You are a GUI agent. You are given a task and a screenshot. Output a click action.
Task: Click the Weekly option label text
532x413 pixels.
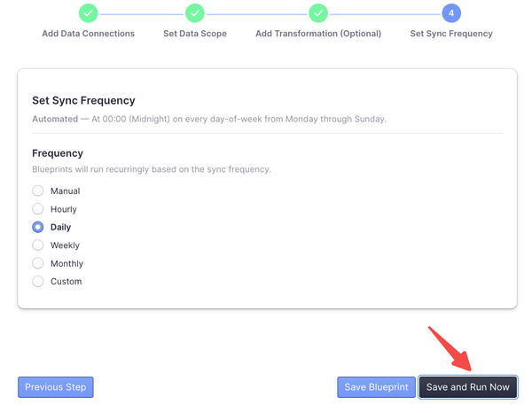click(65, 245)
